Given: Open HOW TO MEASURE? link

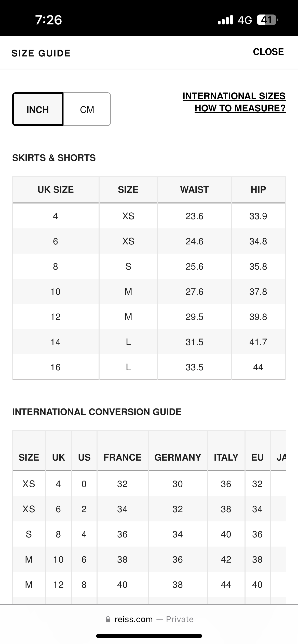Looking at the screenshot, I should click(240, 108).
